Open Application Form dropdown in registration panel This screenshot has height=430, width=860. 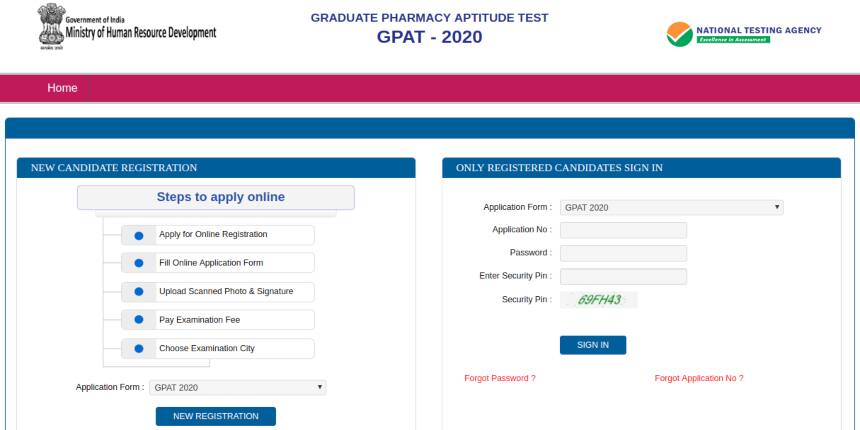[x=238, y=387]
